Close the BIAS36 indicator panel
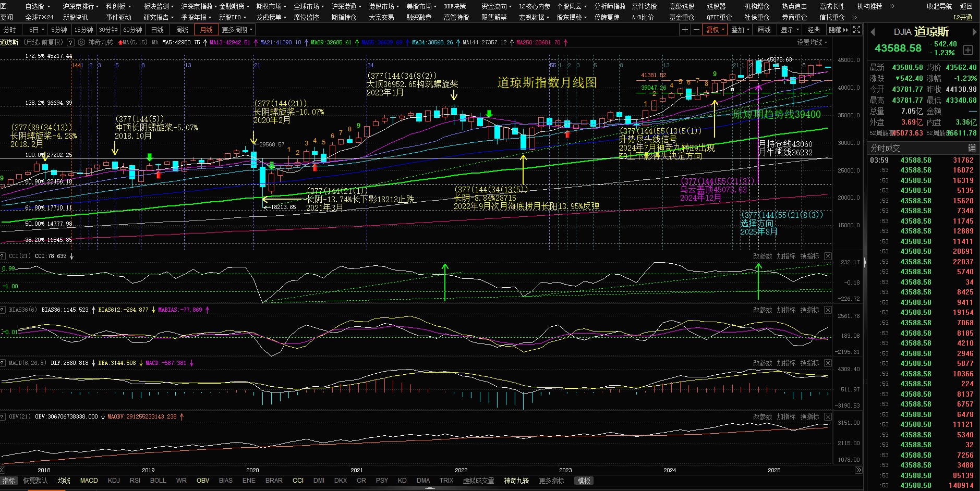Screen dimensions: 980x491 coord(828,310)
